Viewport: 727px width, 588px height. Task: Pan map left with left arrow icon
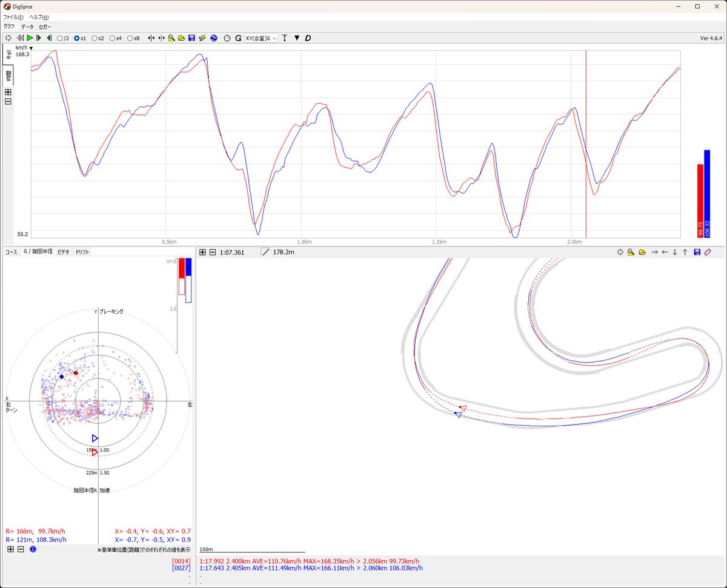[665, 252]
